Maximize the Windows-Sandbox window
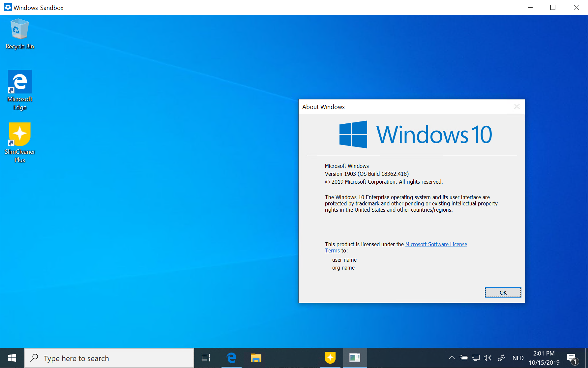Viewport: 588px width, 368px height. 553,7
